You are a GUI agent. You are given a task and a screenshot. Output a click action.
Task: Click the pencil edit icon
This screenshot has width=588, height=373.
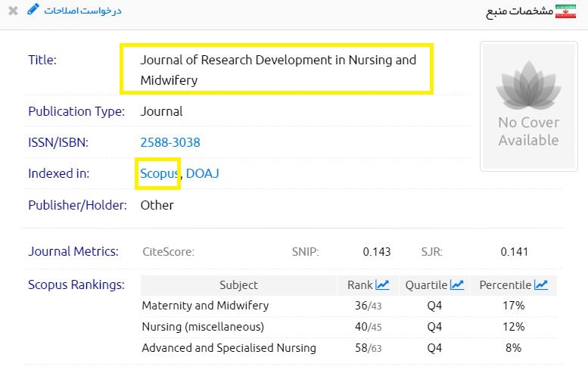click(32, 10)
